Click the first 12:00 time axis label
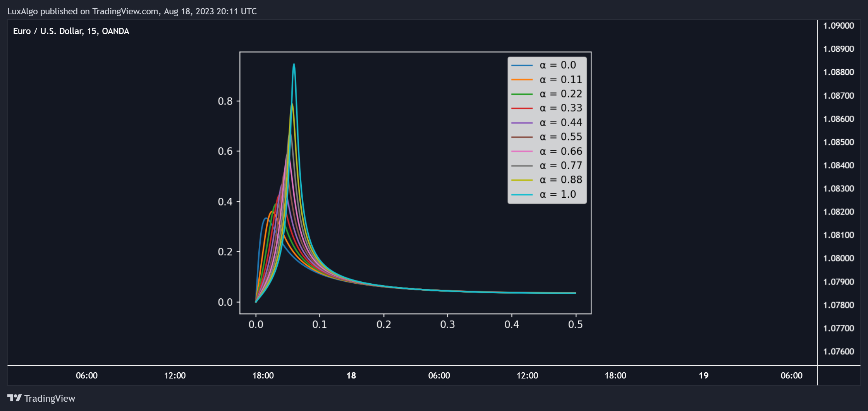Screen dimensions: 868x411 coord(175,375)
